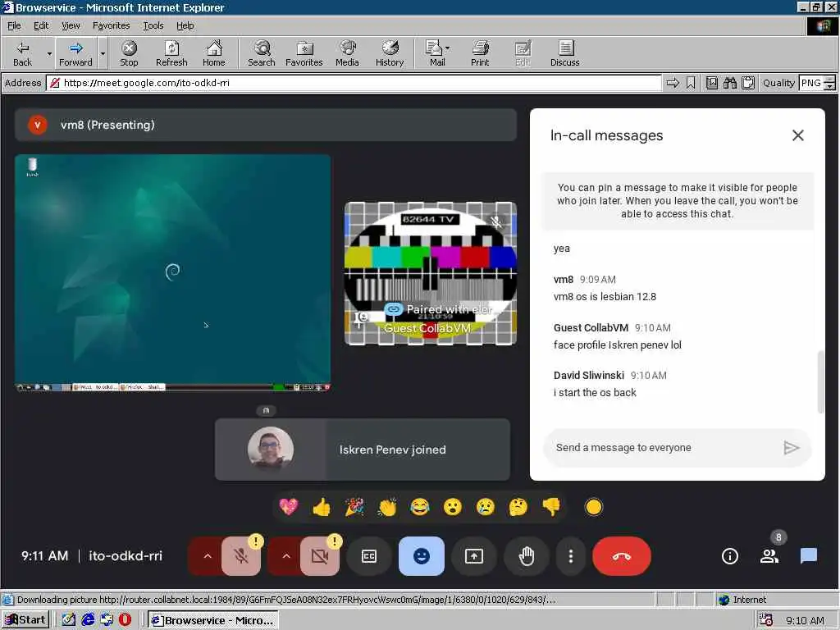Viewport: 840px width, 630px height.
Task: Click the Windows Start button
Action: point(25,620)
